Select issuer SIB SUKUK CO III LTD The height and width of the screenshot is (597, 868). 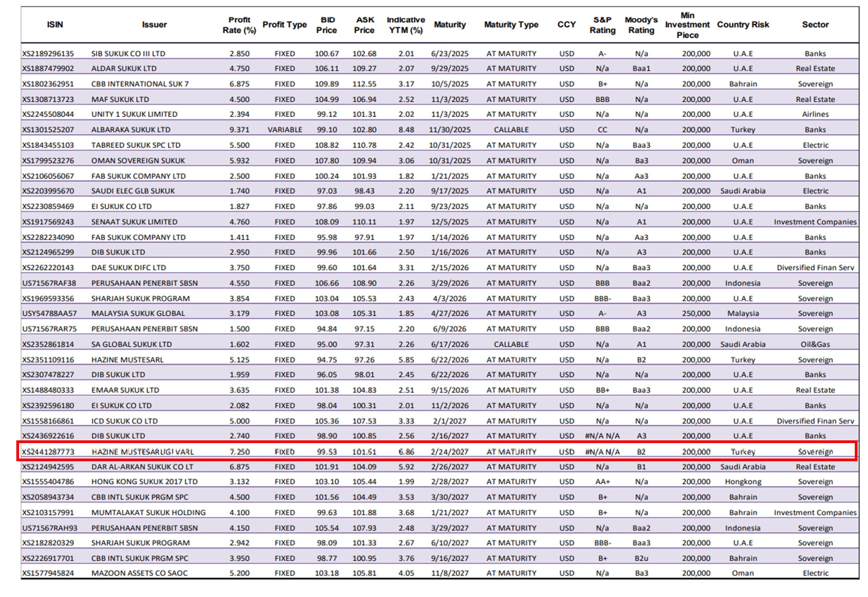128,54
